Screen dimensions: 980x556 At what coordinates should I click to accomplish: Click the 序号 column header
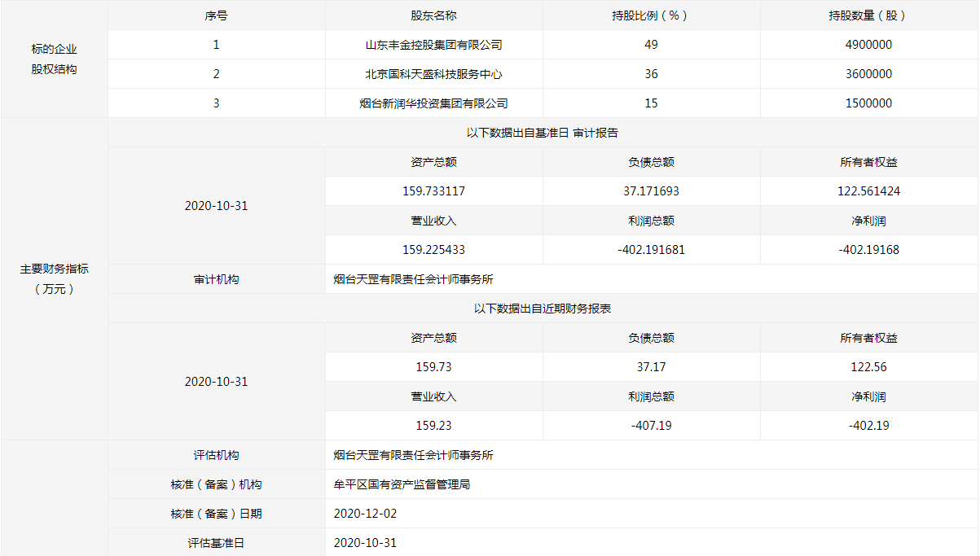pyautogui.click(x=216, y=15)
